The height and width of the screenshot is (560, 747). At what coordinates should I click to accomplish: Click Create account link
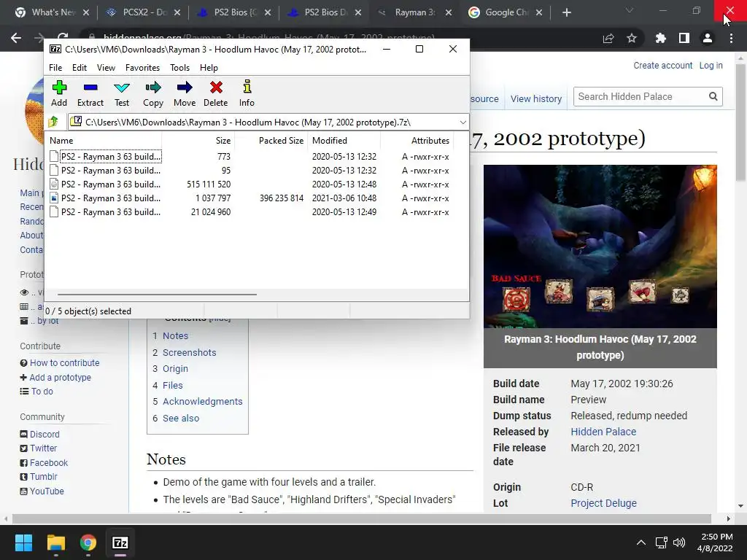(662, 65)
